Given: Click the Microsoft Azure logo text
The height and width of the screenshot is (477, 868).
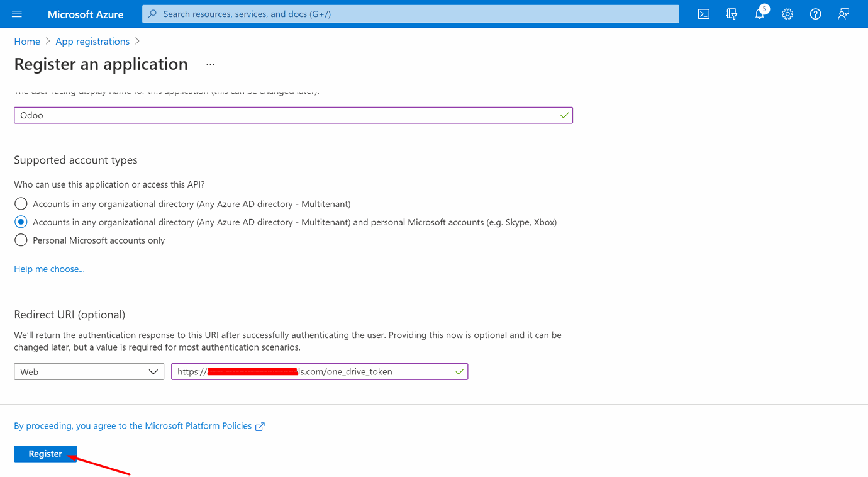Looking at the screenshot, I should (x=86, y=14).
